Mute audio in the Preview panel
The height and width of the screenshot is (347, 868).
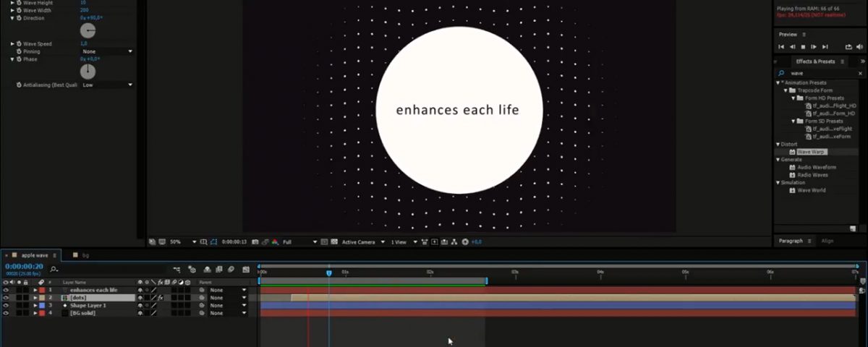[861, 47]
